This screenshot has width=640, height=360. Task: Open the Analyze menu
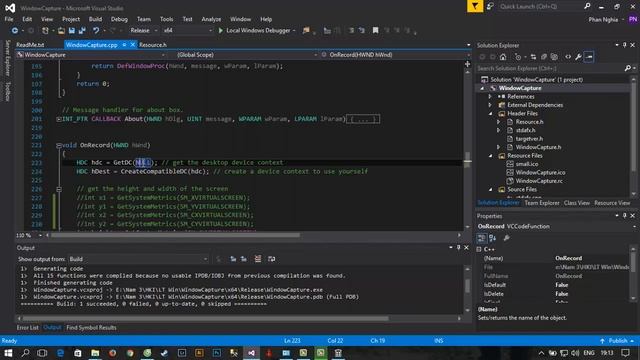[211, 19]
